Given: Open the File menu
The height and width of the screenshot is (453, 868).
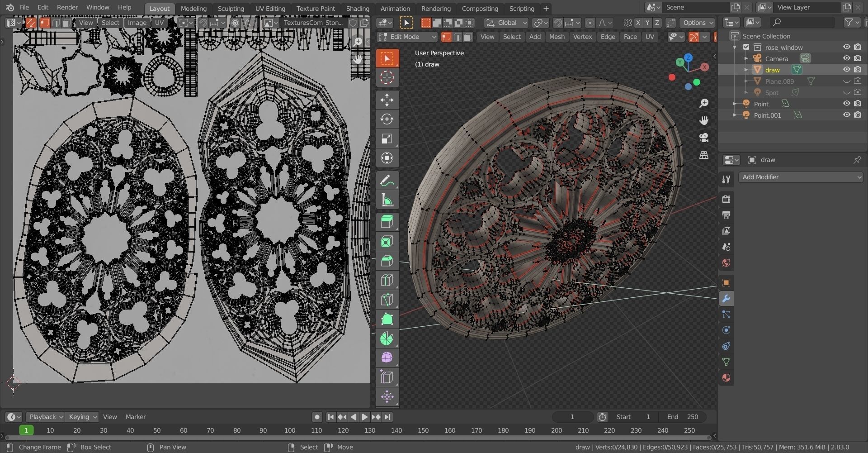Looking at the screenshot, I should point(24,7).
